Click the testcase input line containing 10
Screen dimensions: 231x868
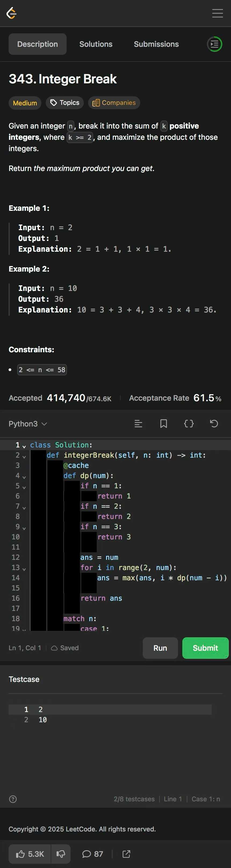point(42,719)
